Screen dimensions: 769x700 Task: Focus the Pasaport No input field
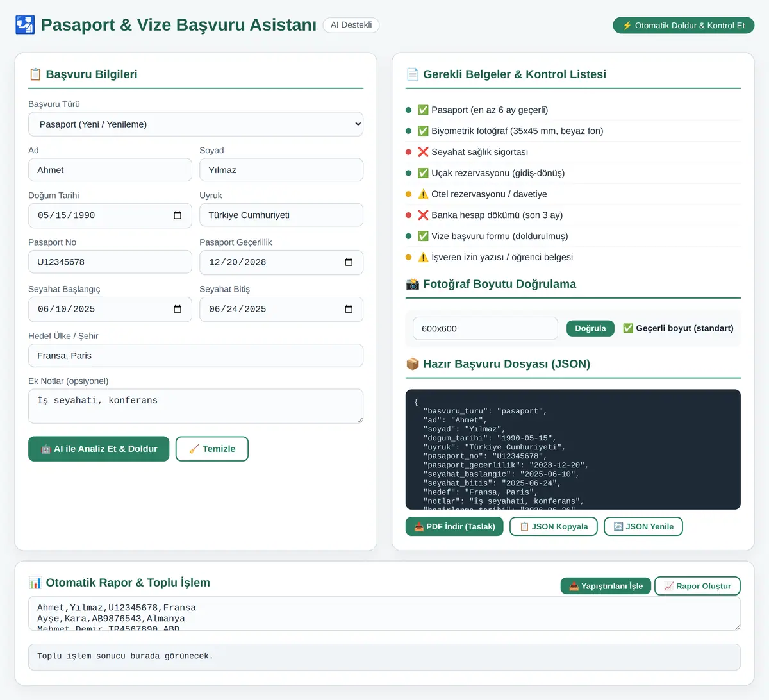coord(110,262)
